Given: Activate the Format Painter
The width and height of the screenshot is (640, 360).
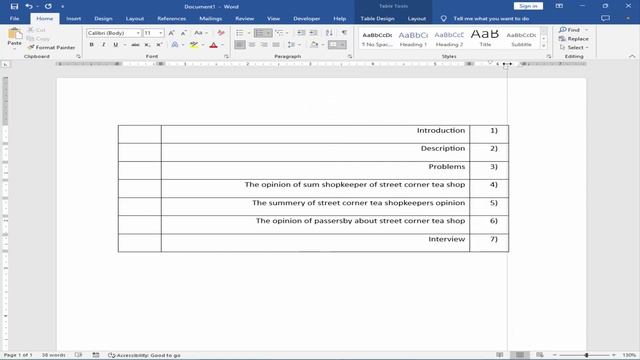Looking at the screenshot, I should click(x=51, y=47).
